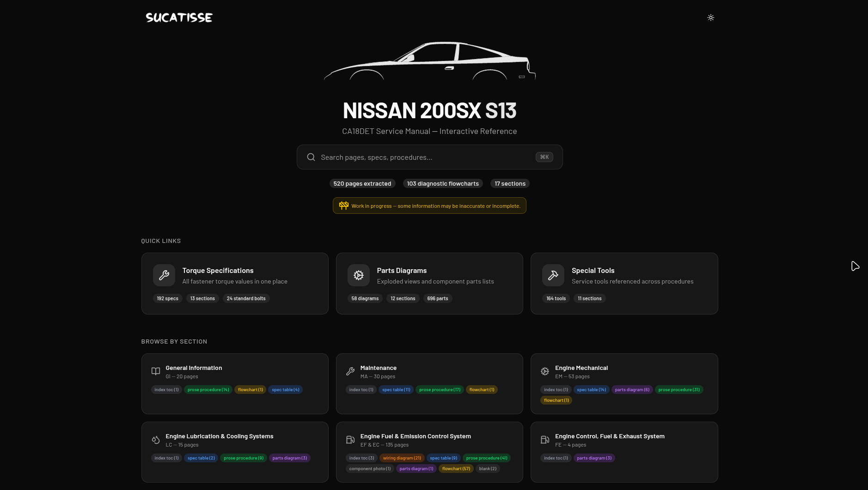The width and height of the screenshot is (868, 490).
Task: Open the Maintenance section
Action: (429, 384)
